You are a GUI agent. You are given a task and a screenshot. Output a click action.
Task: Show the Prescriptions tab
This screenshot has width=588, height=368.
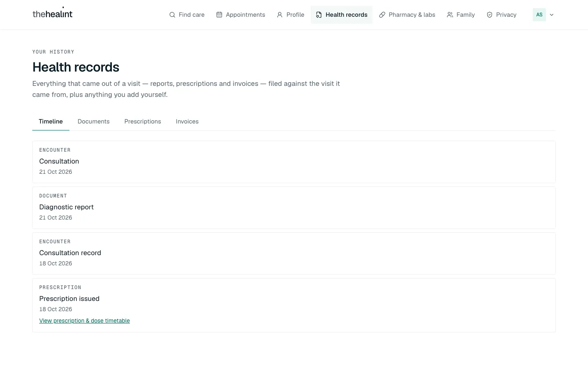(x=143, y=121)
